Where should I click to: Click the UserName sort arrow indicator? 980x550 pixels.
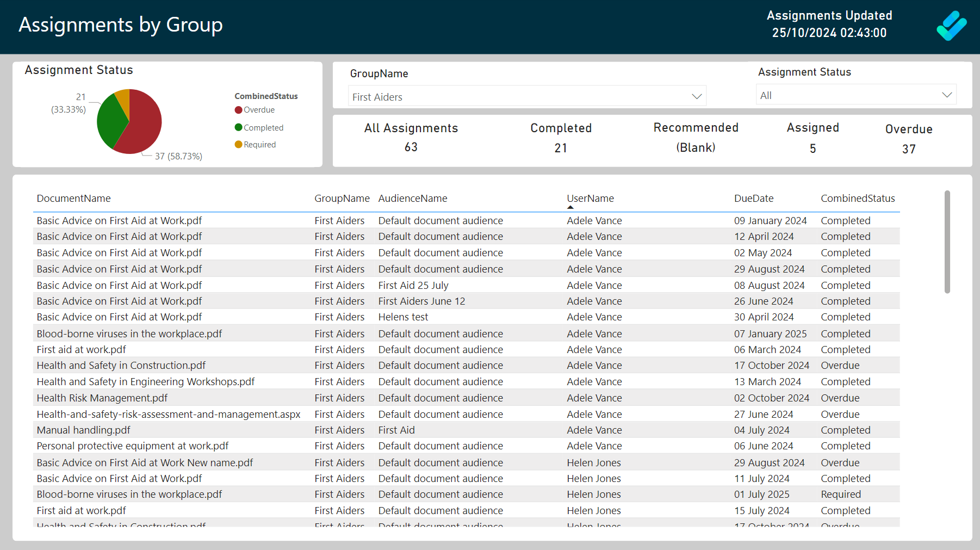pyautogui.click(x=570, y=207)
